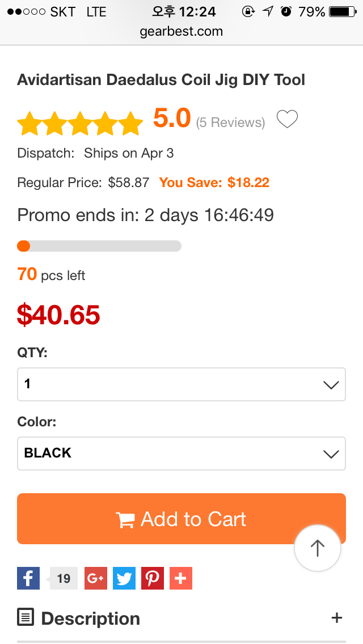Share product on Google Plus
363x644 pixels.
[x=96, y=578]
